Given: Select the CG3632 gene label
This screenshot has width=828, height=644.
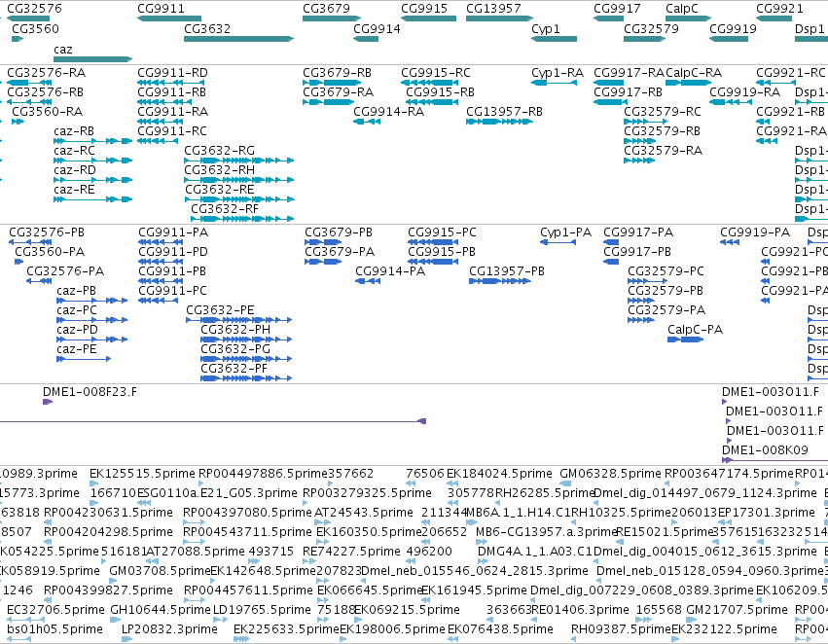Looking at the screenshot, I should pyautogui.click(x=207, y=28).
